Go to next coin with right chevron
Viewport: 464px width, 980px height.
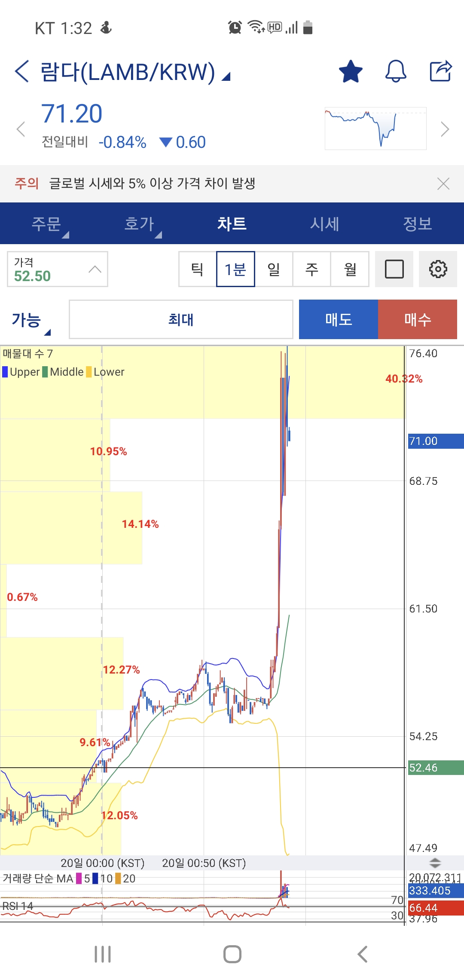click(445, 129)
